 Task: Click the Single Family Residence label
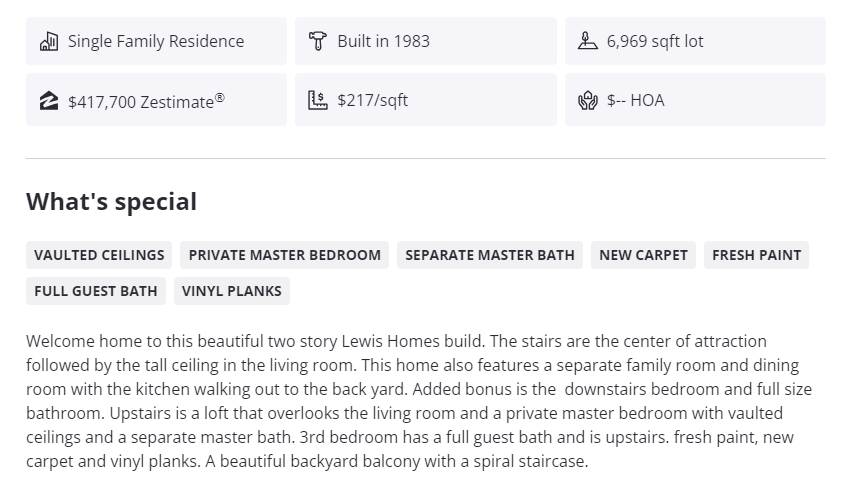click(156, 41)
